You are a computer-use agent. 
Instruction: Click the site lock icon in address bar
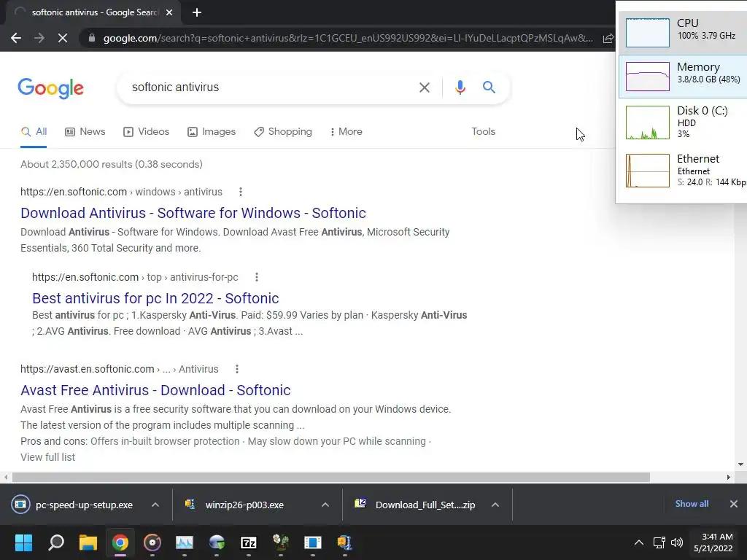pyautogui.click(x=92, y=38)
